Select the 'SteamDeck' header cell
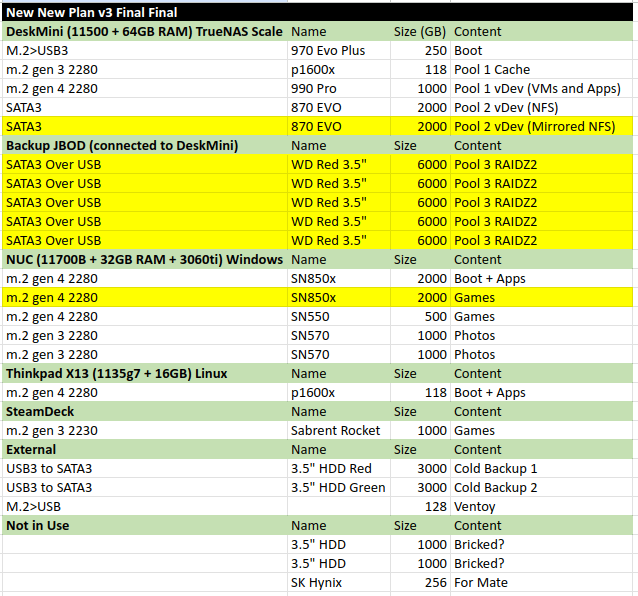The width and height of the screenshot is (638, 596). pos(144,411)
